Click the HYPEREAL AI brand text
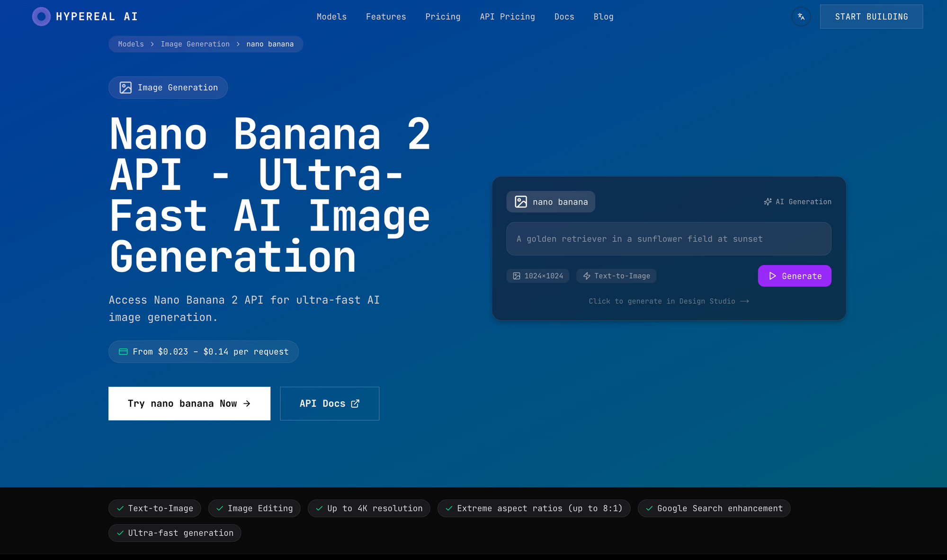The image size is (947, 560). tap(97, 17)
